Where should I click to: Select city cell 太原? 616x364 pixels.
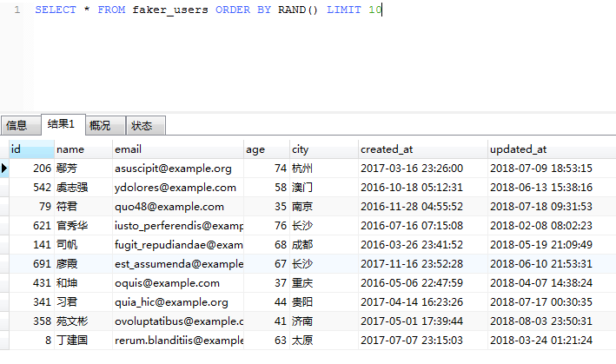coord(324,341)
